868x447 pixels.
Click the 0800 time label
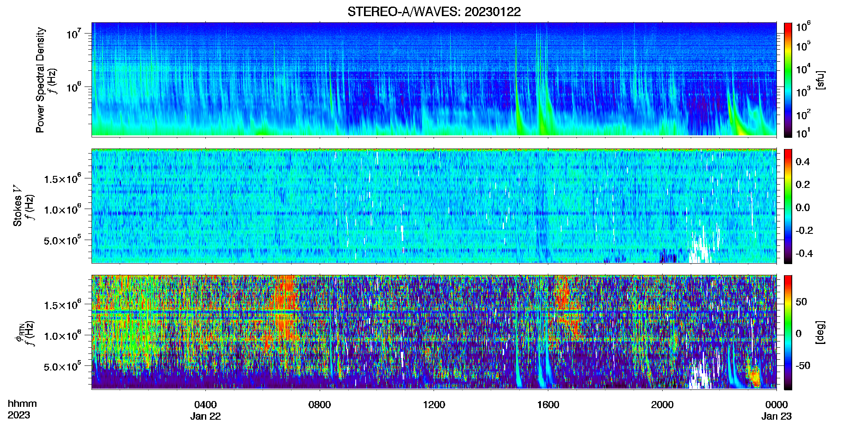tap(320, 405)
